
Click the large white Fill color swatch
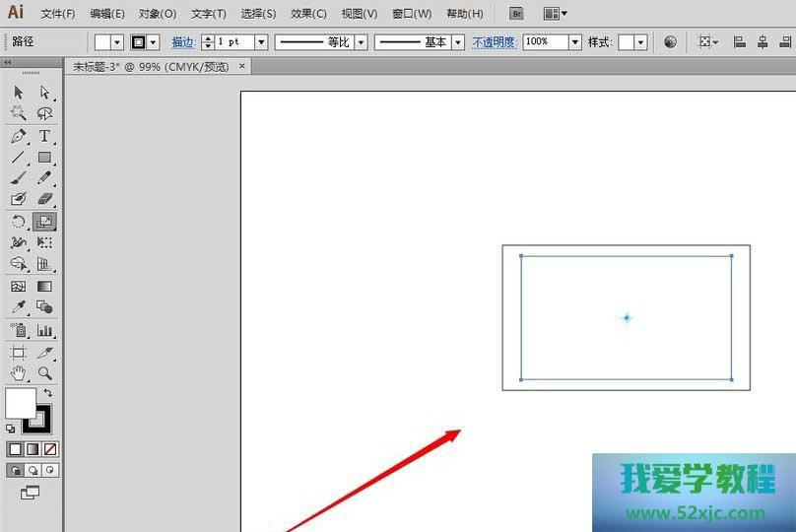20,403
